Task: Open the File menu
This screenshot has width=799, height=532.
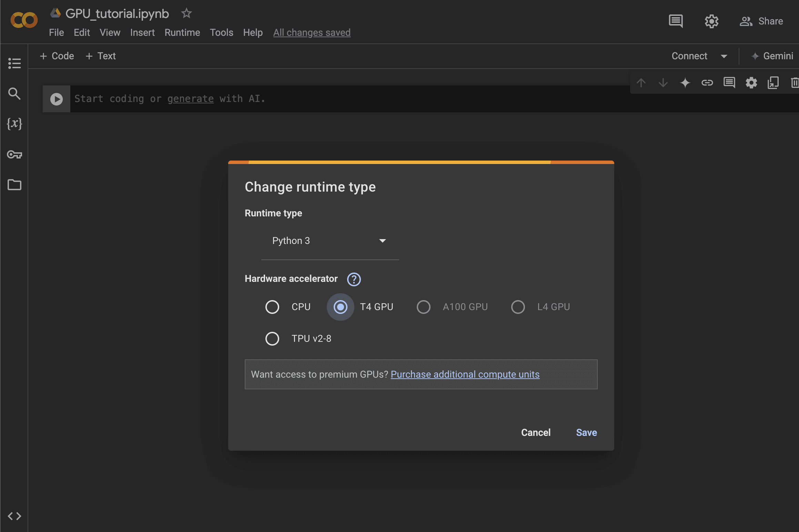Action: [x=57, y=33]
